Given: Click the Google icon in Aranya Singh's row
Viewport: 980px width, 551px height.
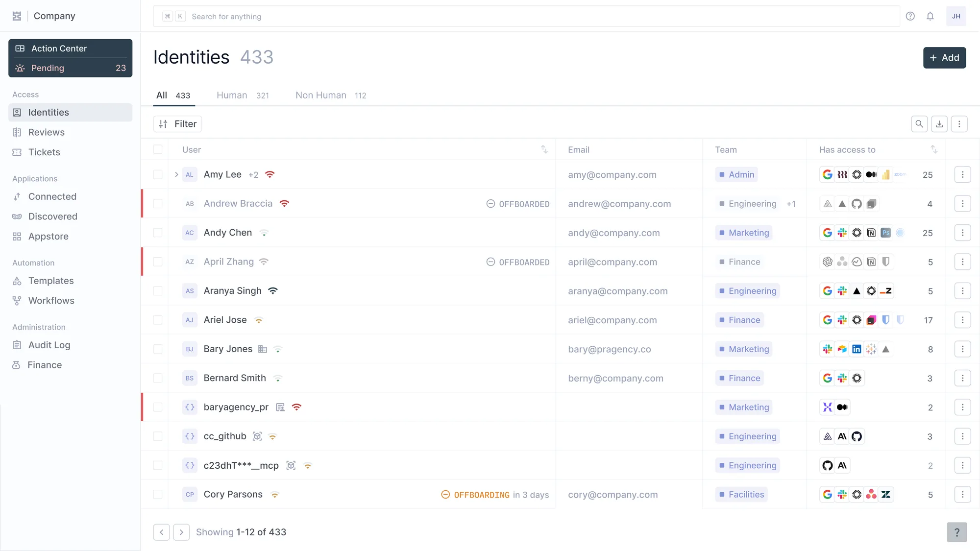Looking at the screenshot, I should pos(828,291).
